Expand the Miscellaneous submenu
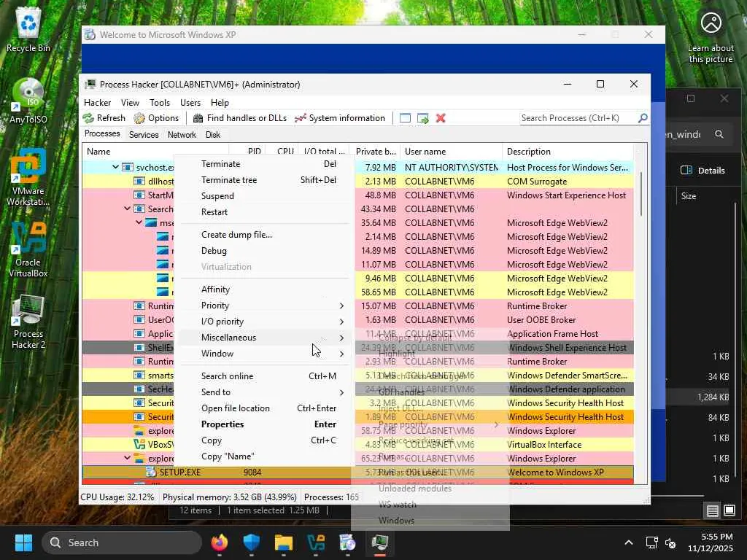 [x=263, y=338]
